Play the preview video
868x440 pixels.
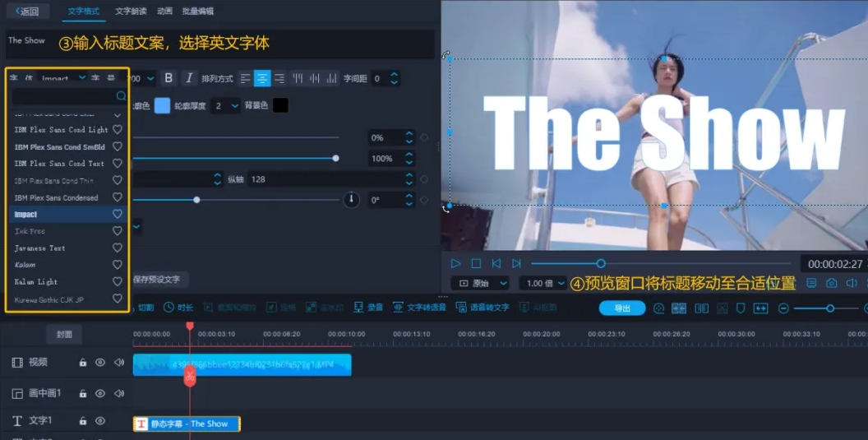coord(455,263)
